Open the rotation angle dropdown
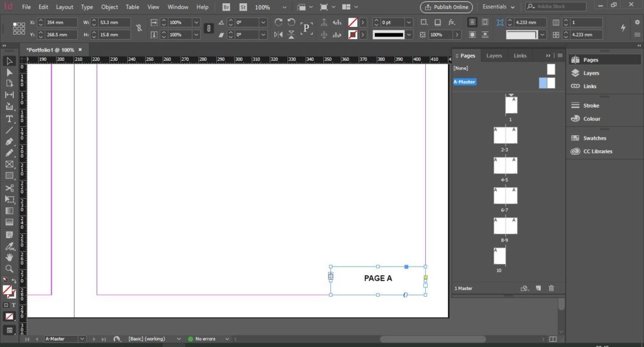The height and width of the screenshot is (347, 644). point(264,22)
